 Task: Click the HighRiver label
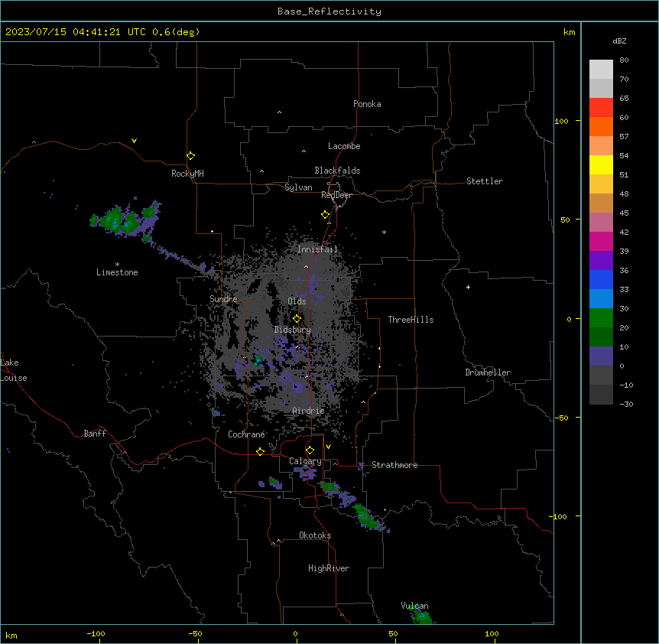[x=329, y=568]
